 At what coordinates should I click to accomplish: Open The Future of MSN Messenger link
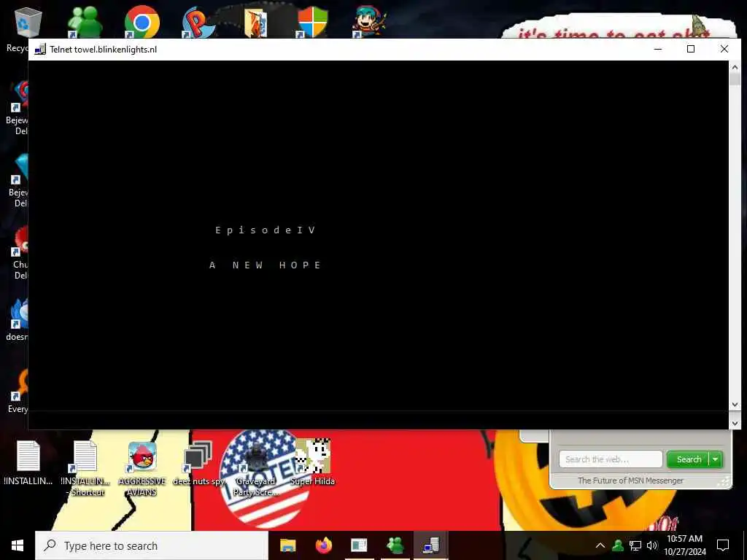[x=630, y=481]
